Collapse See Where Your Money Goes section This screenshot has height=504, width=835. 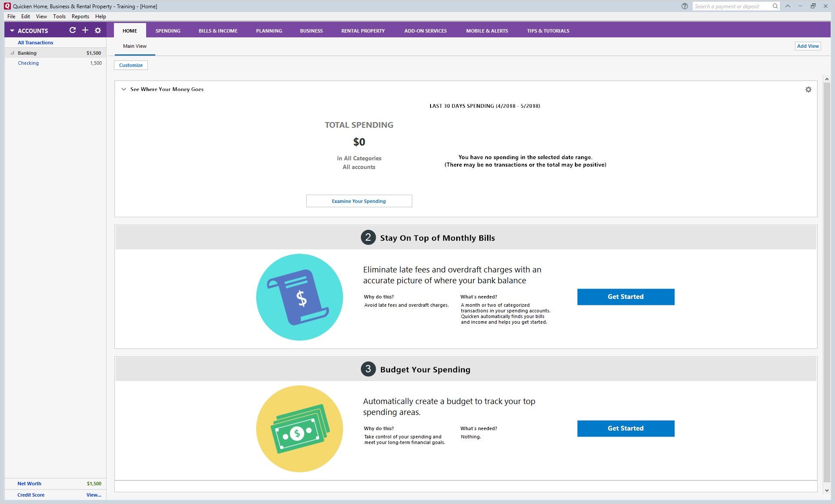tap(124, 90)
